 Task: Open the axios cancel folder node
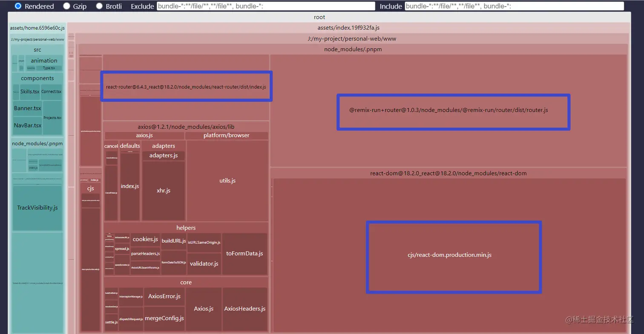tap(111, 146)
